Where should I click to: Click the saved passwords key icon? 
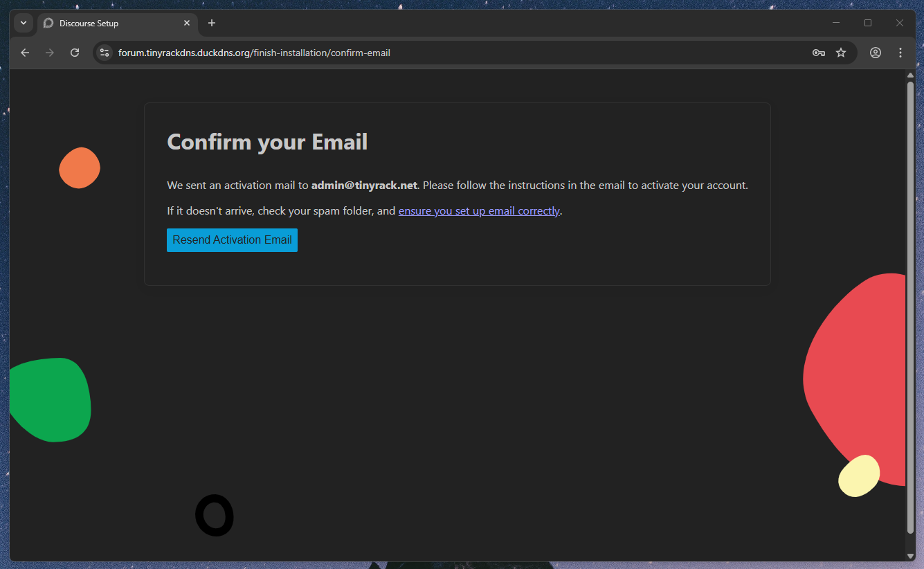pos(819,53)
